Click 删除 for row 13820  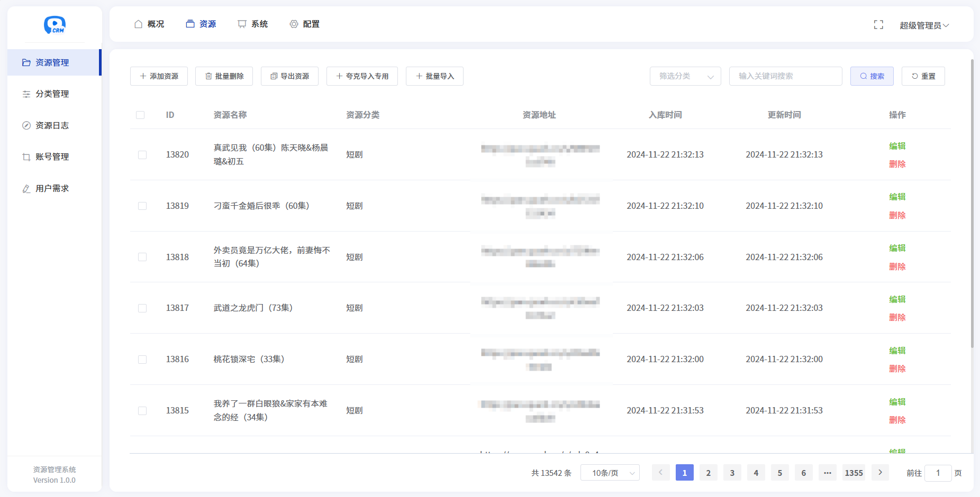coord(897,164)
